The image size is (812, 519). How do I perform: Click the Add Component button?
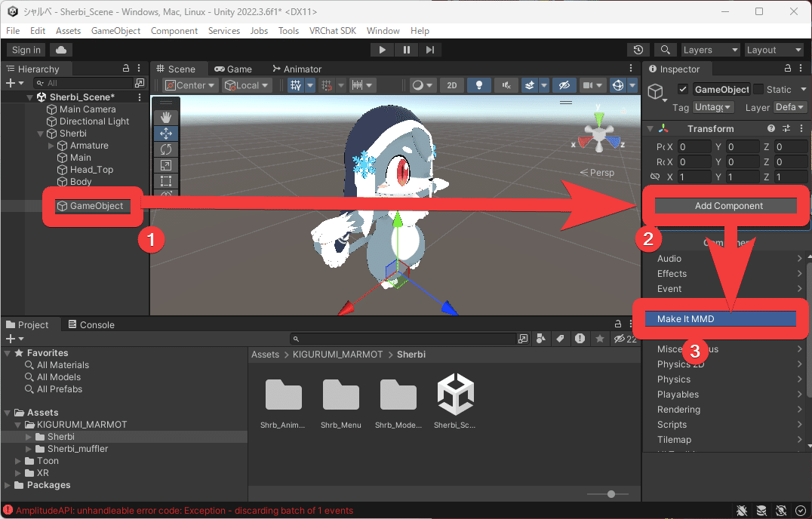point(725,205)
